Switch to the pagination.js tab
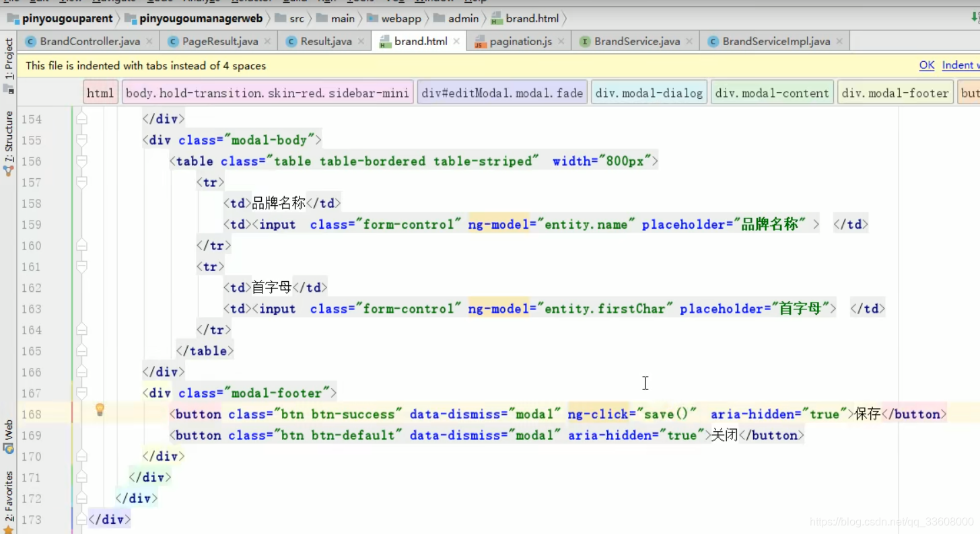 point(520,42)
